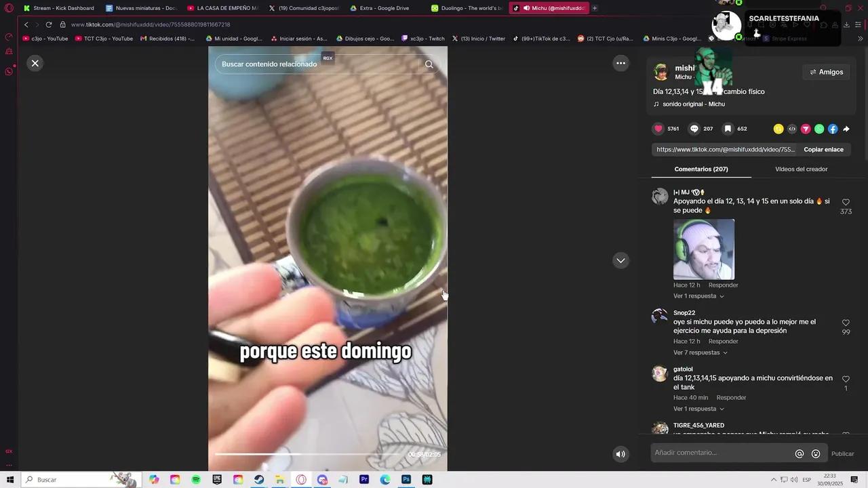This screenshot has width=868, height=488.
Task: Open the 'sonido original - Michu' sound link
Action: [x=689, y=104]
